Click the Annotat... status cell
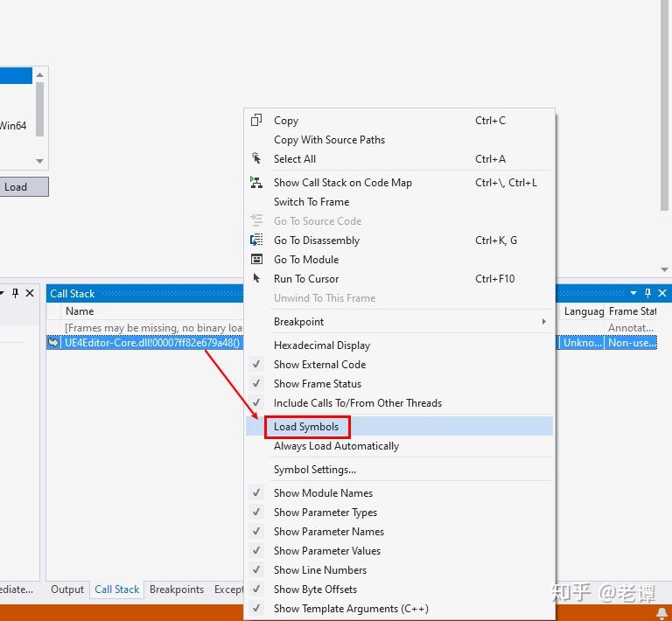672x621 pixels. pyautogui.click(x=631, y=328)
